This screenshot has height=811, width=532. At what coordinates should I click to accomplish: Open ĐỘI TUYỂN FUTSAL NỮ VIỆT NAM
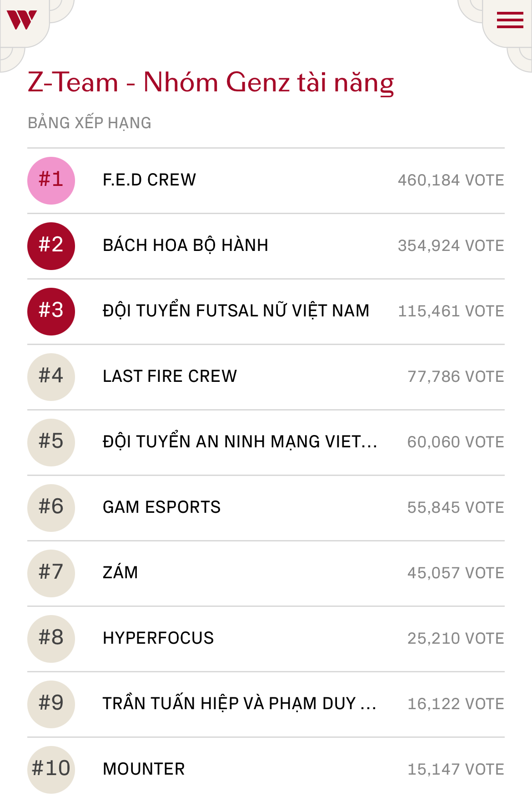(236, 311)
